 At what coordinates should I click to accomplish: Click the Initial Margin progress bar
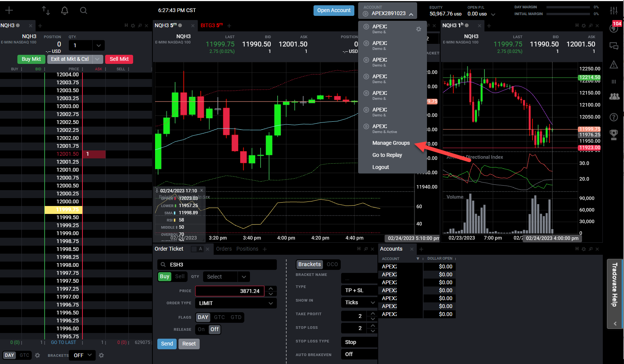click(x=568, y=14)
